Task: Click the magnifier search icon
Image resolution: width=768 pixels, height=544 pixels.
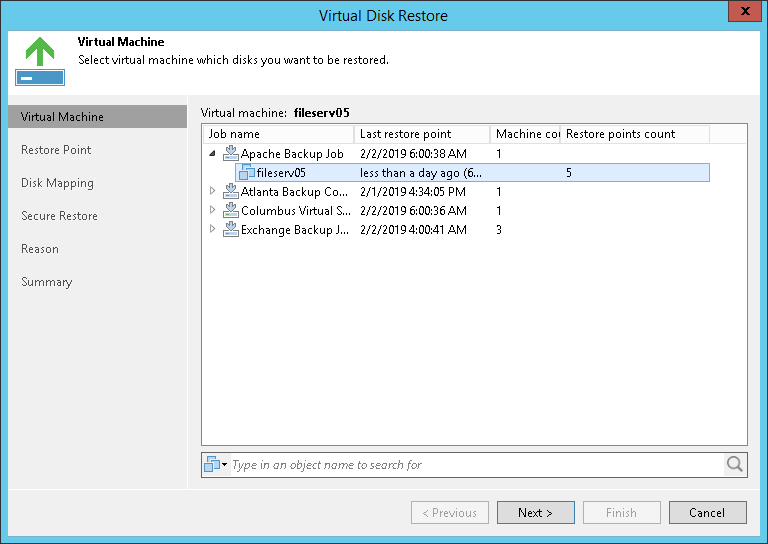Action: tap(735, 464)
